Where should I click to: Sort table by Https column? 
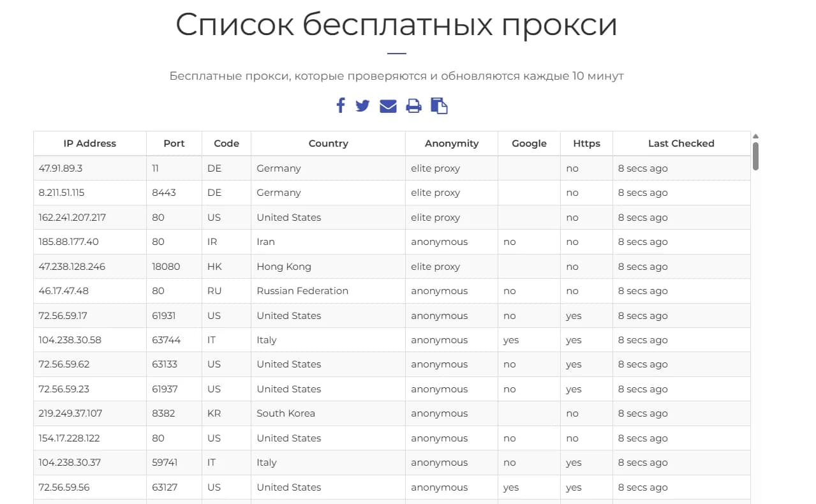pos(586,143)
